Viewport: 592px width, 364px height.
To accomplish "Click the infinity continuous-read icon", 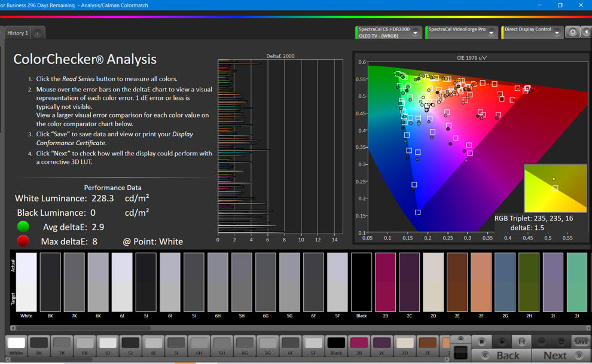I will 541,341.
